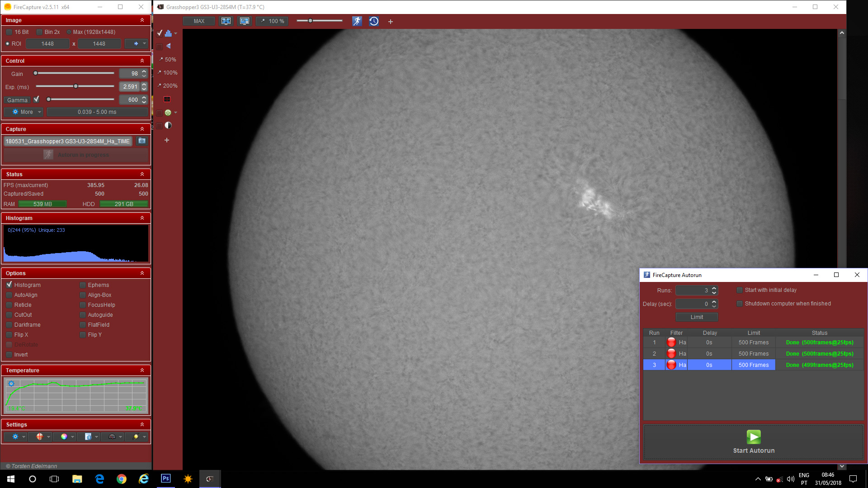Screen dimensions: 868x488
Task: Toggle the Gamma checkbox
Action: point(37,99)
